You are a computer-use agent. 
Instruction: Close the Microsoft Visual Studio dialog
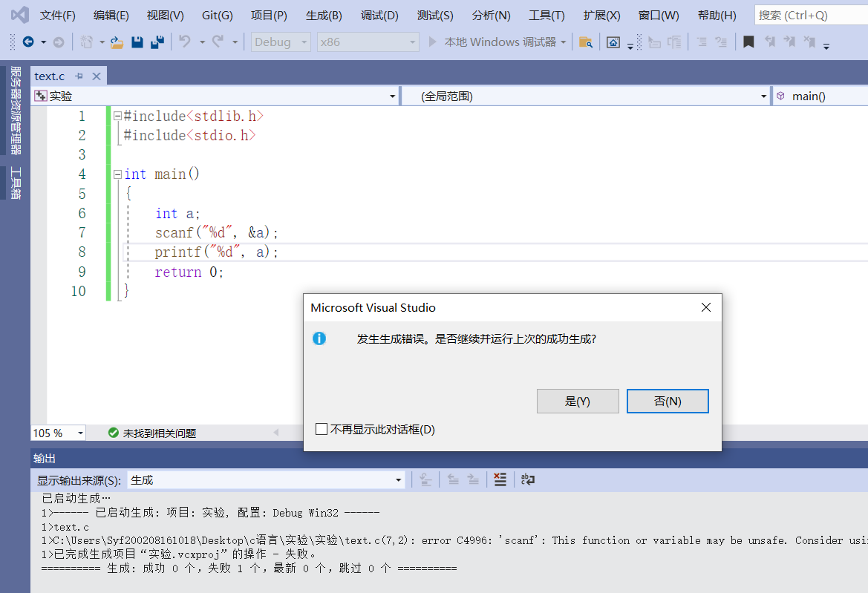click(706, 307)
